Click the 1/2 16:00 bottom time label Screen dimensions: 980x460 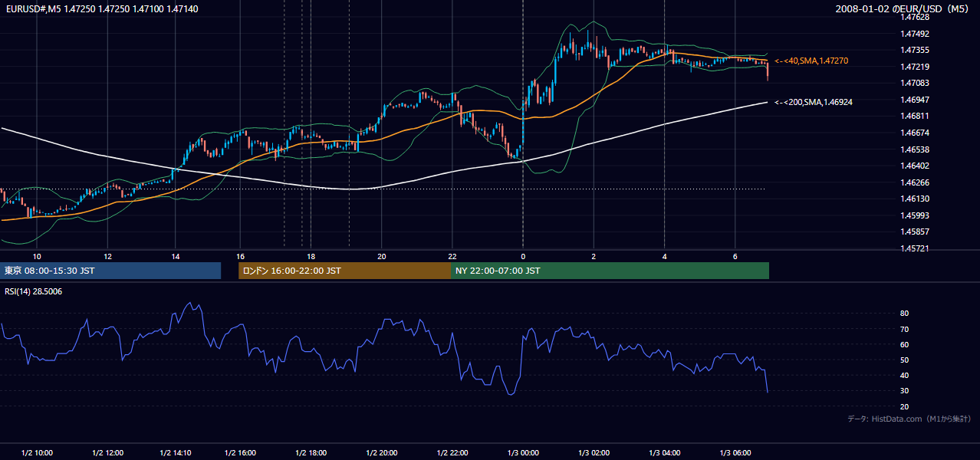240,452
